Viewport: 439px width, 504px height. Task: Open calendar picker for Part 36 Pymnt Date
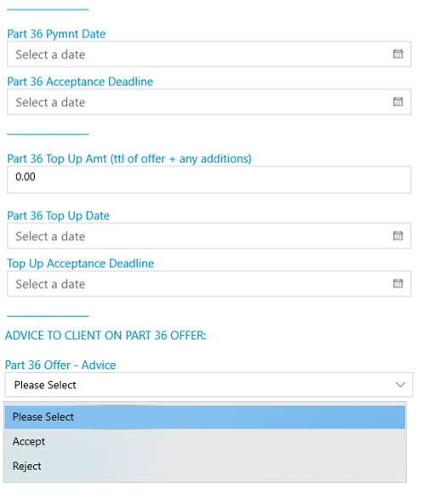[398, 54]
